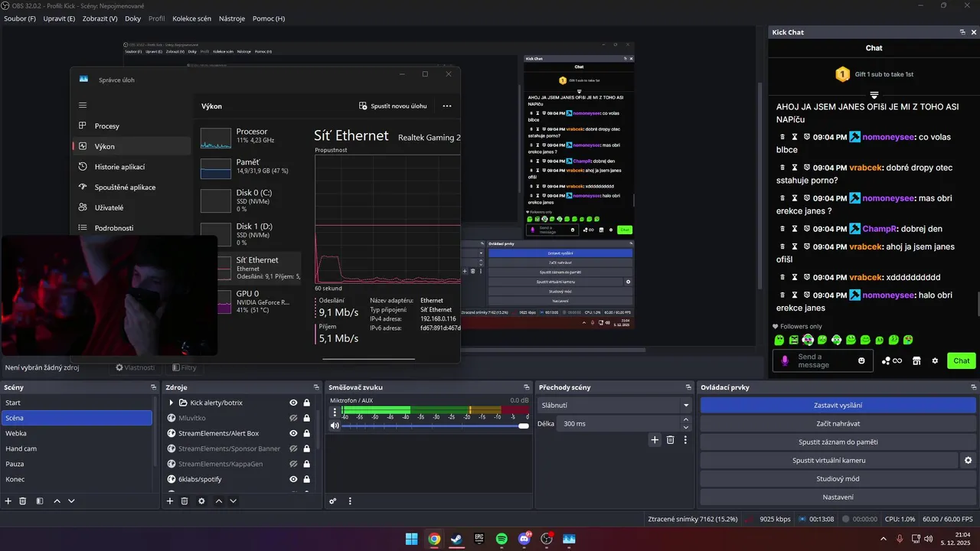Move scene up in Scény list
980x551 pixels.
tap(57, 500)
